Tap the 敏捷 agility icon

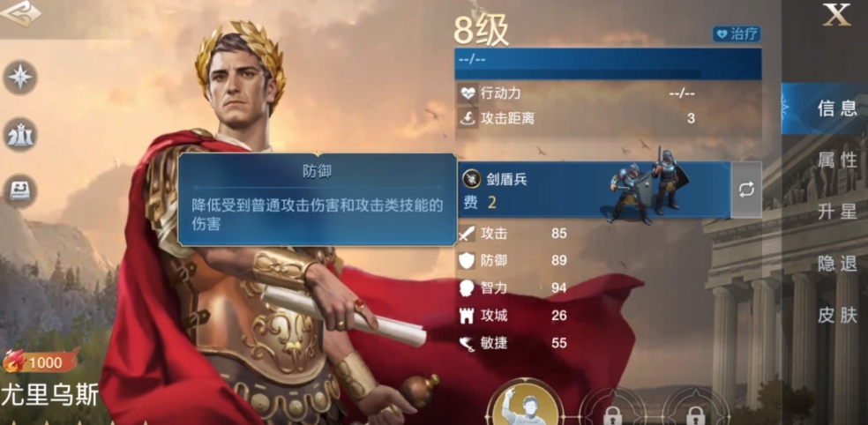468,343
